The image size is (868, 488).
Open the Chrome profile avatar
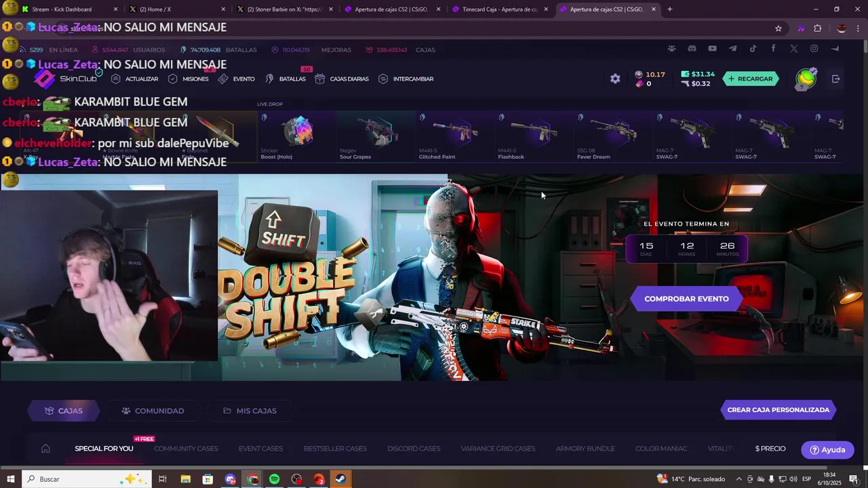(842, 28)
